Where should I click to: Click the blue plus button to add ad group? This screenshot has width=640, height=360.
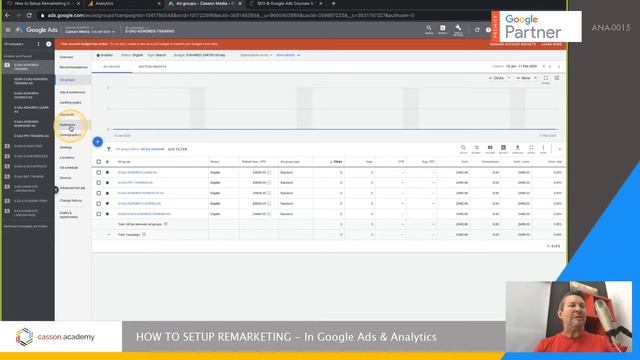coord(98,142)
